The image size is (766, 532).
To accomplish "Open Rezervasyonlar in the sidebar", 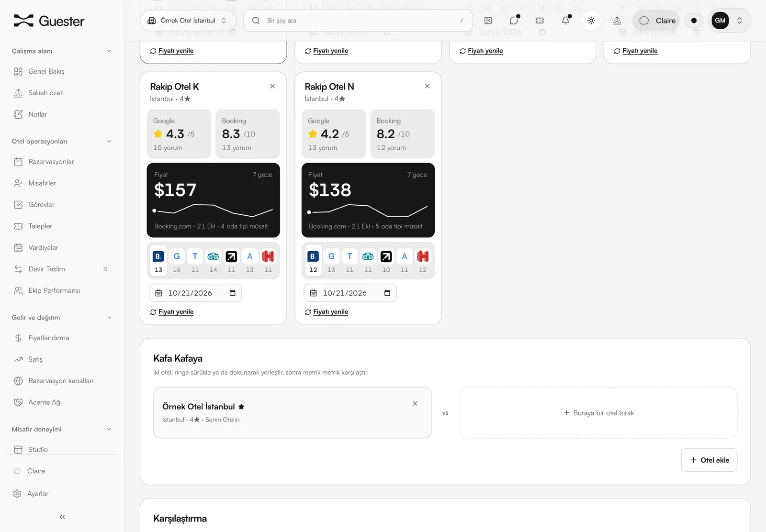I will (62, 162).
